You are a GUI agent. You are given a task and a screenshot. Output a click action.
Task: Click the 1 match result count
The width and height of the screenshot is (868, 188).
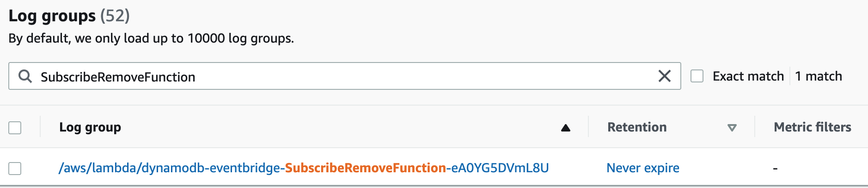point(819,76)
